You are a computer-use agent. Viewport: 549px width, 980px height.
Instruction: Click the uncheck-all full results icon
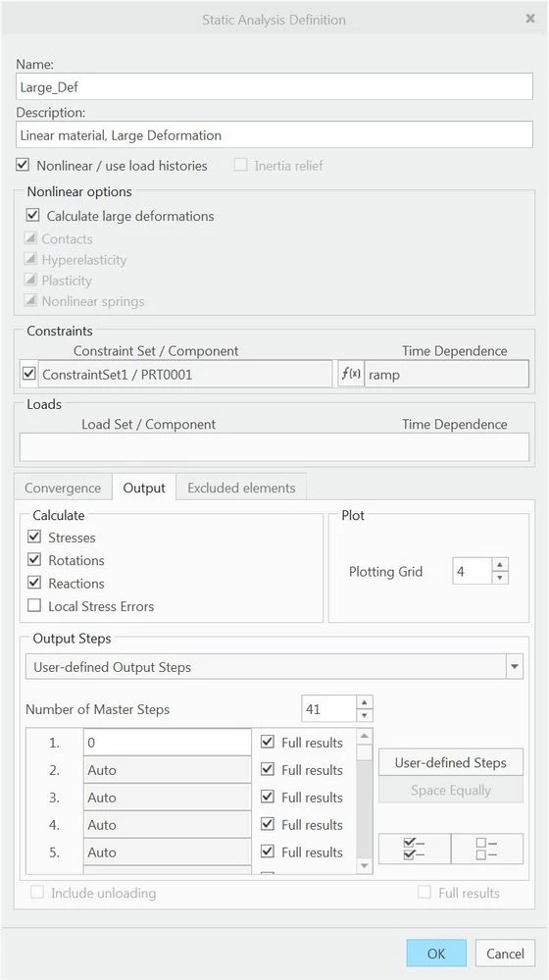coord(487,849)
